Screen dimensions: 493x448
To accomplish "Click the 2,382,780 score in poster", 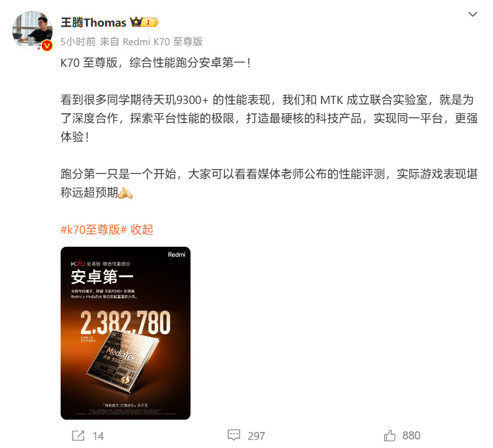I will coord(126,323).
